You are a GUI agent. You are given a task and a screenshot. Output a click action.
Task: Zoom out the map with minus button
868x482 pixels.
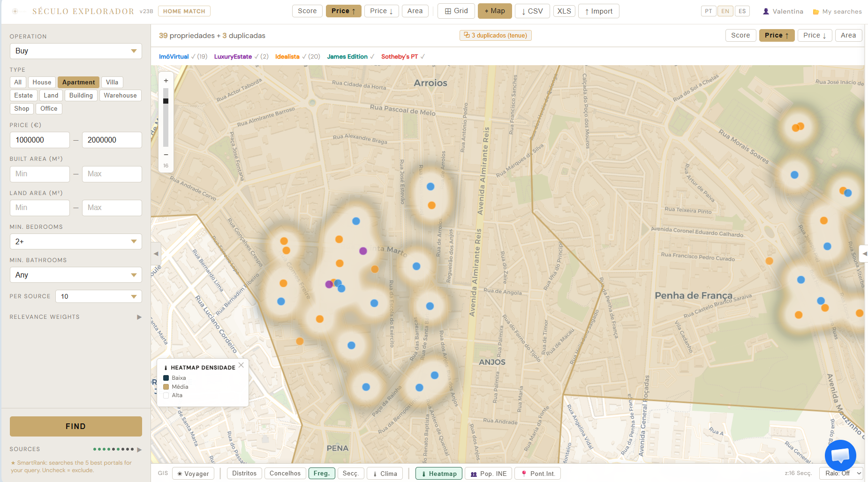coord(166,154)
